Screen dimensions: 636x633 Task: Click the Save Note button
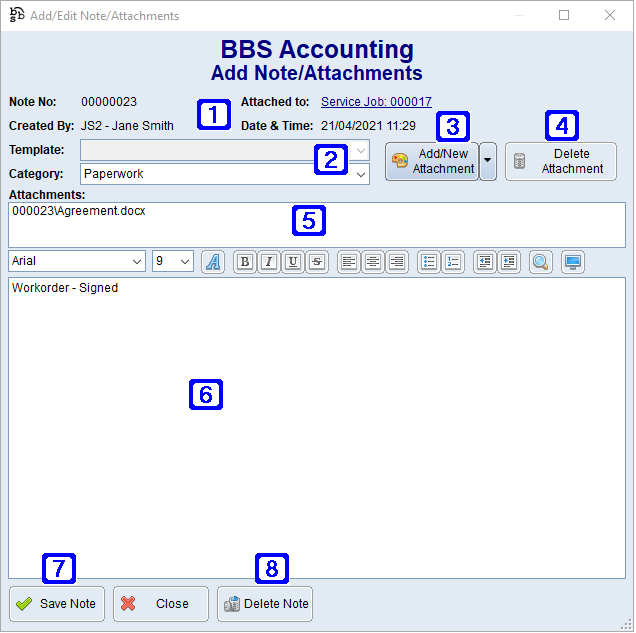(x=57, y=604)
